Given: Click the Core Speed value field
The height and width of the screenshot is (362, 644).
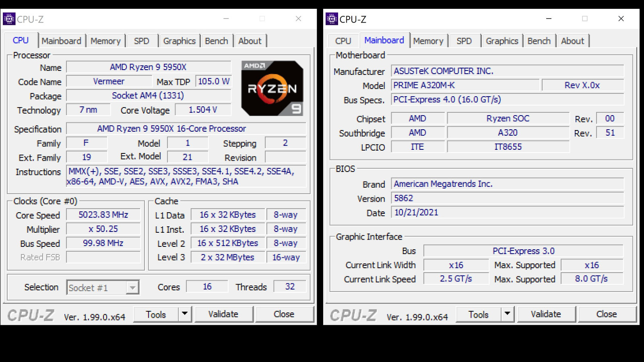Looking at the screenshot, I should 103,215.
